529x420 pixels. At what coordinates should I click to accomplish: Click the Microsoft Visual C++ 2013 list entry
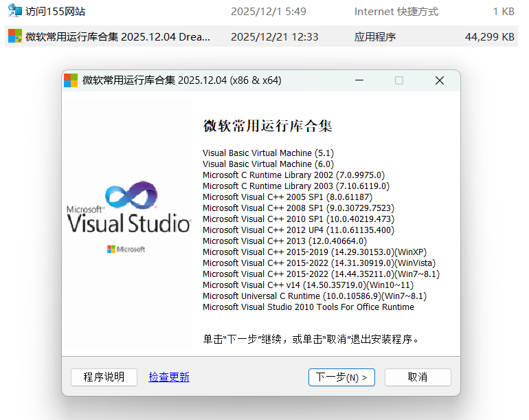(x=284, y=241)
